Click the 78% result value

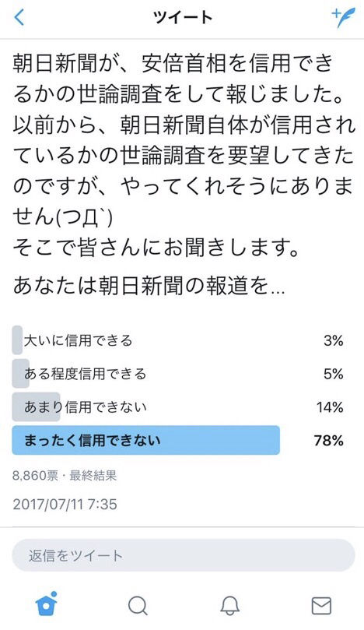329,441
